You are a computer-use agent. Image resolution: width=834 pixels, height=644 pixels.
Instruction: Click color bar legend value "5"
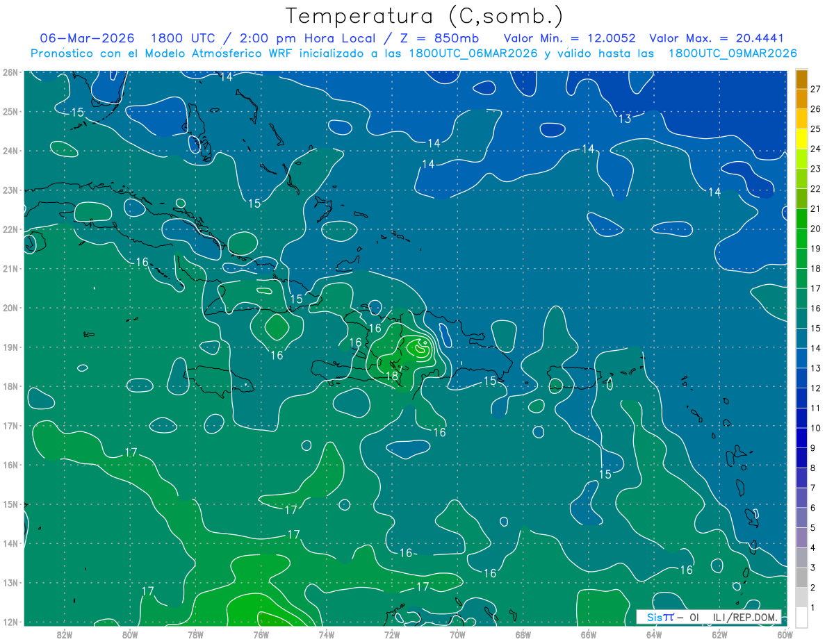pos(813,528)
